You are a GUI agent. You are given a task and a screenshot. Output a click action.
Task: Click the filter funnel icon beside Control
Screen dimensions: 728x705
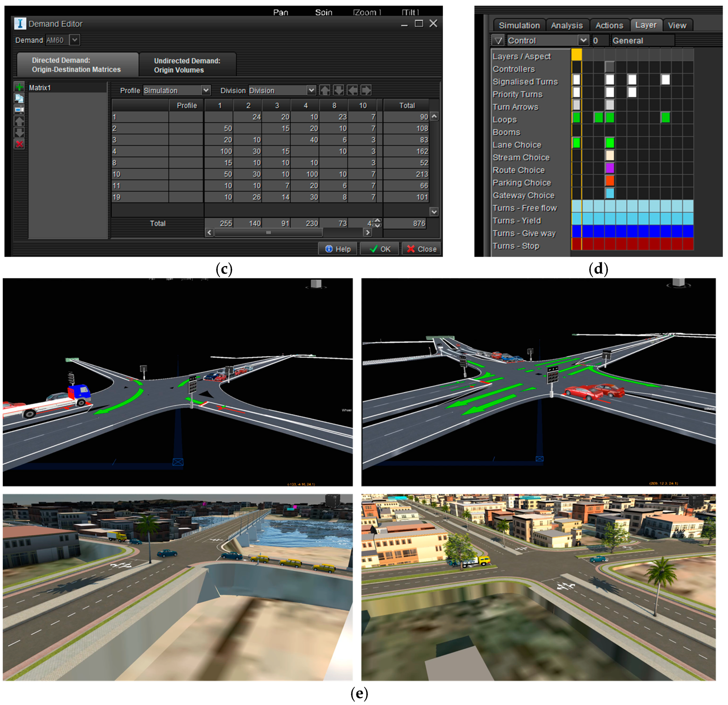(x=498, y=41)
